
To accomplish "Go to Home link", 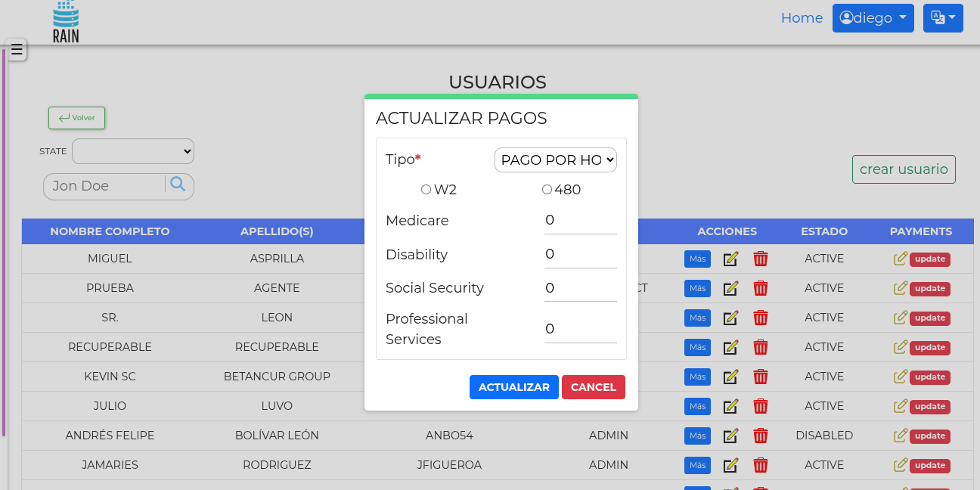I will pyautogui.click(x=802, y=18).
